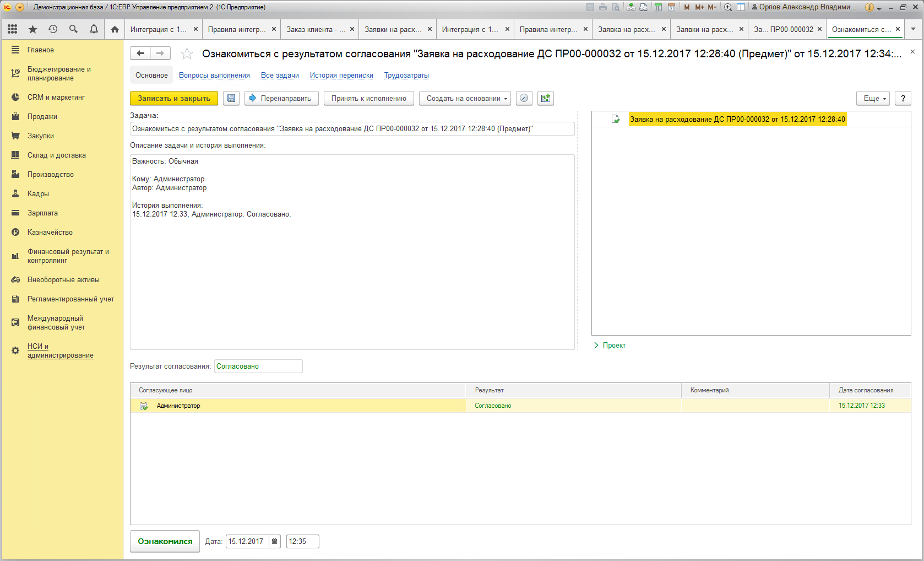
Task: Open the Производство section
Action: coord(51,174)
